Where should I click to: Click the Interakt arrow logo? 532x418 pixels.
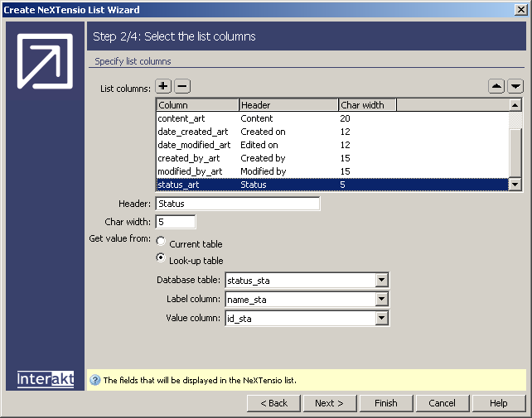click(45, 61)
